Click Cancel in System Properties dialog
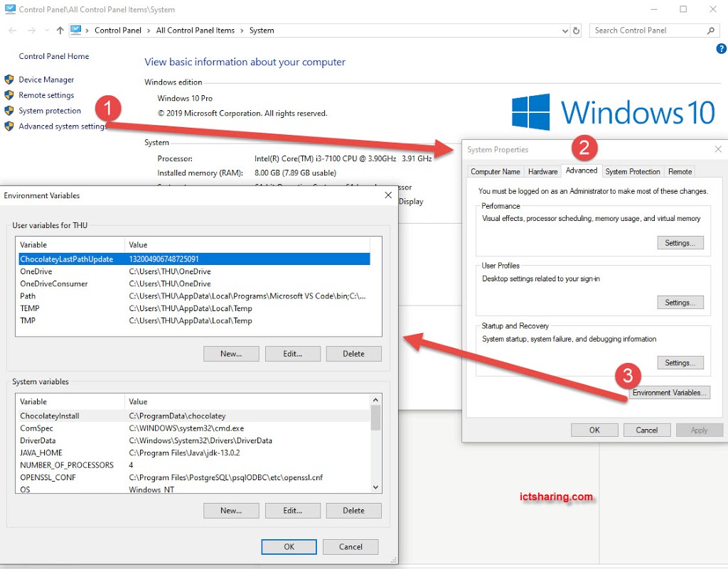 tap(647, 430)
